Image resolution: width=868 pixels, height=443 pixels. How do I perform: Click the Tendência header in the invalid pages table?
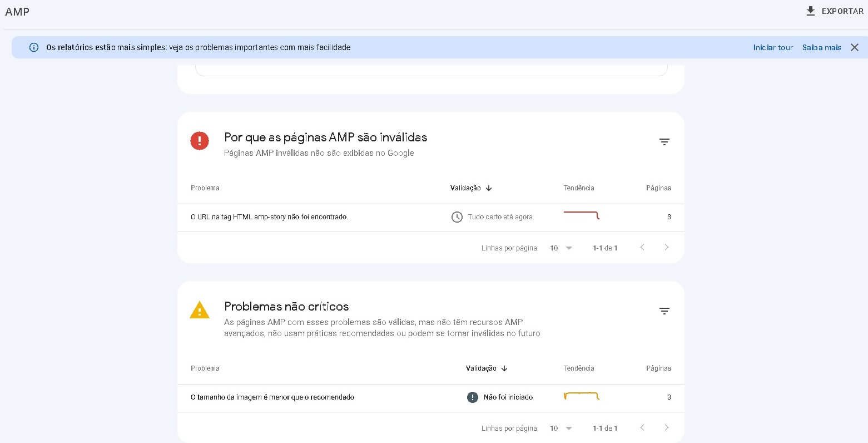[579, 188]
